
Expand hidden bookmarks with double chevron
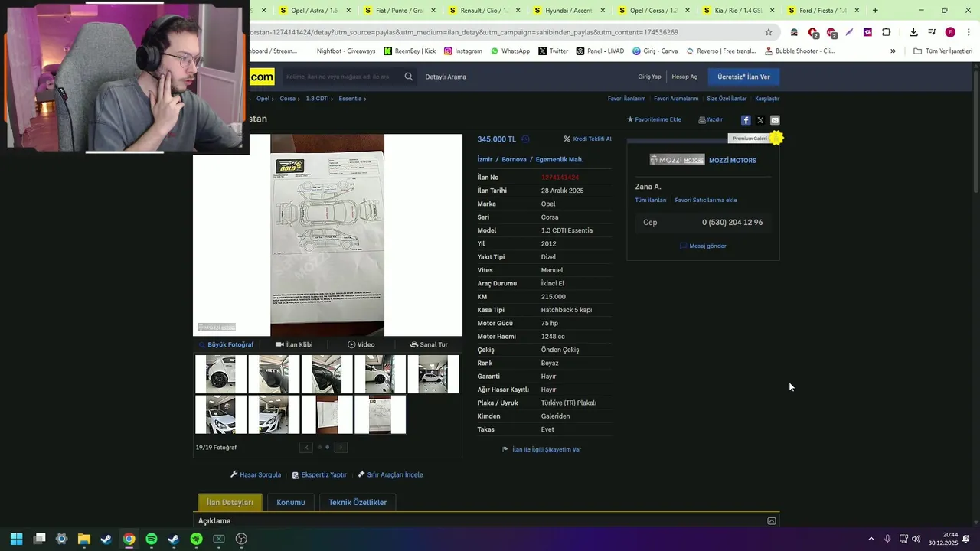coord(893,51)
